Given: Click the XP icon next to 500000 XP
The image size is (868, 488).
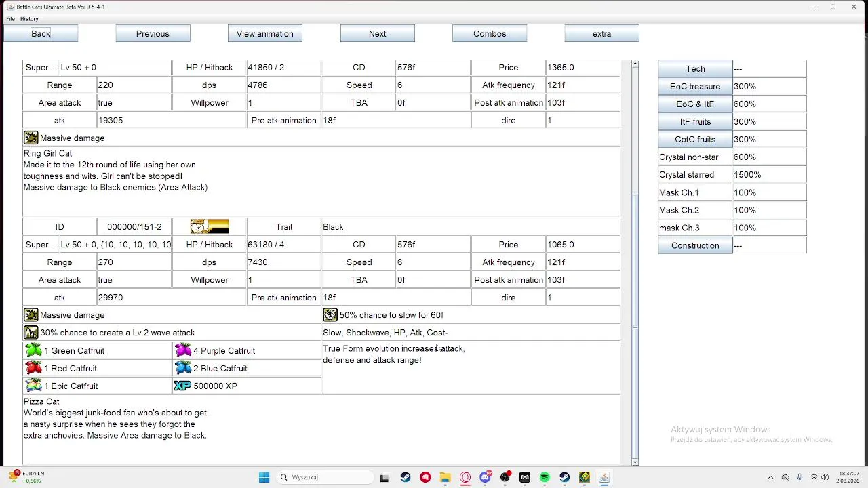Looking at the screenshot, I should pyautogui.click(x=182, y=386).
